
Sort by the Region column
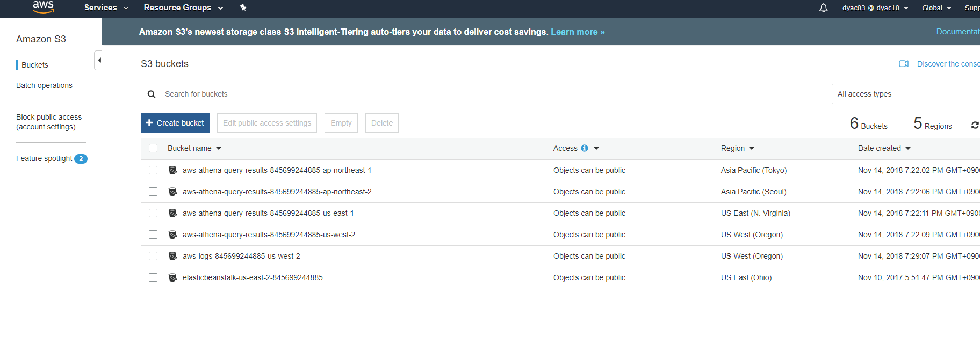(738, 148)
